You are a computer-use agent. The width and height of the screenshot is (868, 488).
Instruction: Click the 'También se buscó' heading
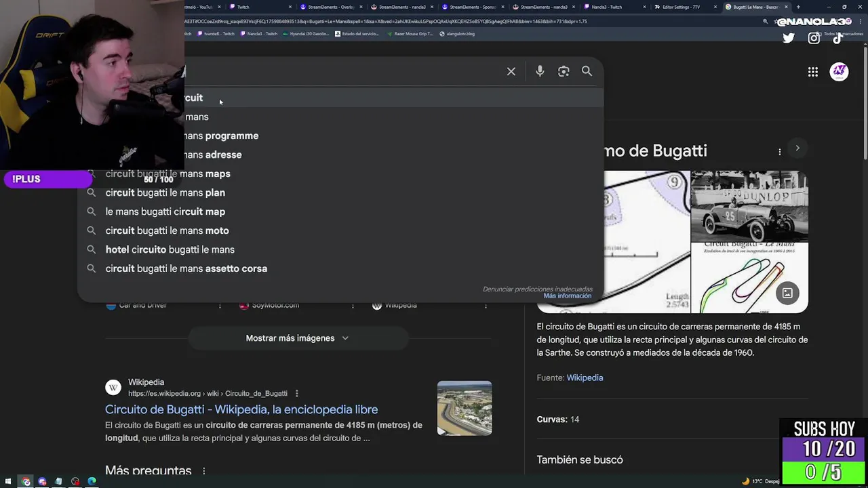[x=580, y=460]
